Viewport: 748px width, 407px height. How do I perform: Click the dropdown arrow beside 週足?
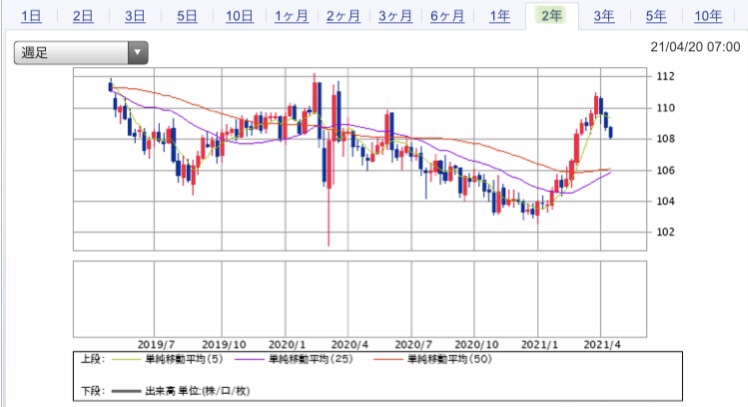pos(138,52)
